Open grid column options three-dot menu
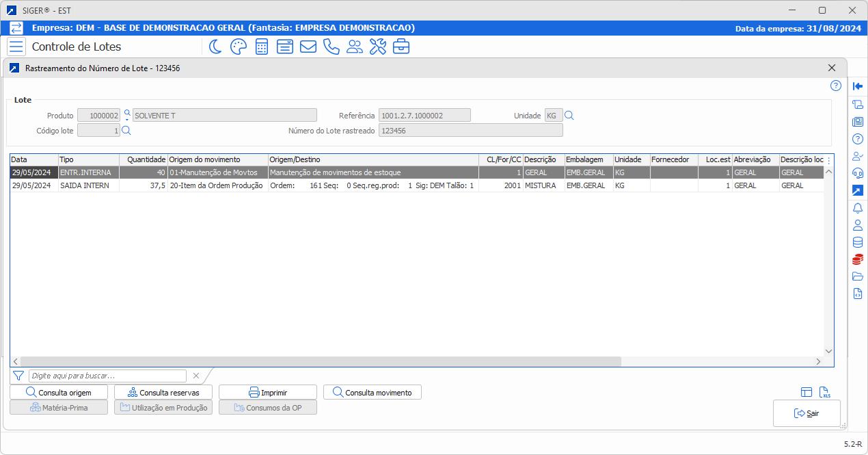This screenshot has height=455, width=868. pyautogui.click(x=829, y=160)
